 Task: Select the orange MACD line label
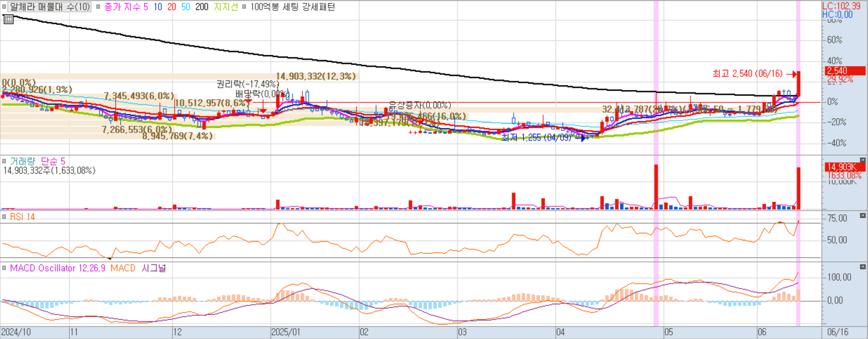[123, 268]
